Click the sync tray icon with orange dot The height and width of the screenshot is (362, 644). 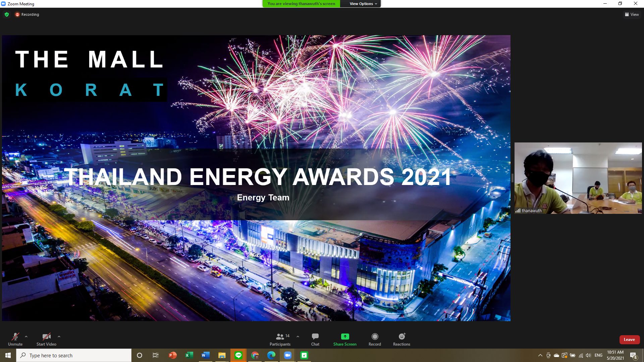[565, 355]
